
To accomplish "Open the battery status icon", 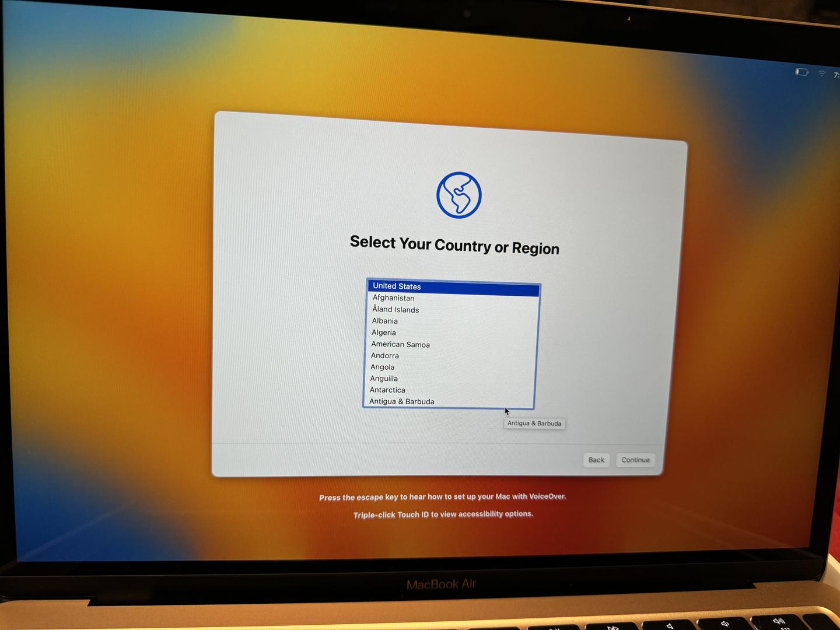I will pos(801,72).
